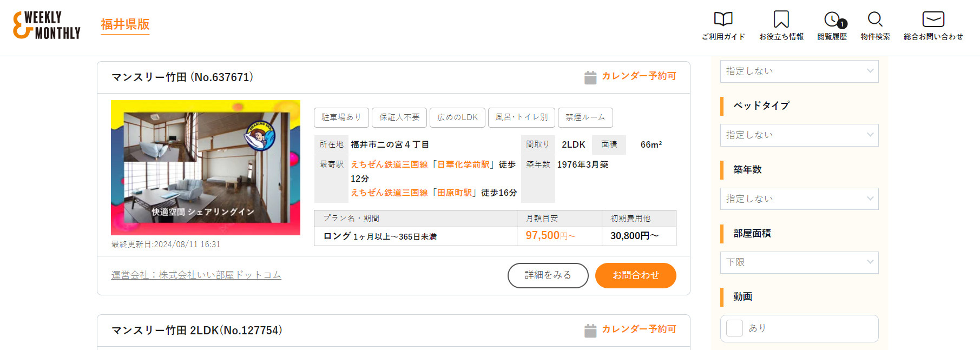Open 総合お問い合わせ envelope icon
980x350 pixels.
point(933,19)
